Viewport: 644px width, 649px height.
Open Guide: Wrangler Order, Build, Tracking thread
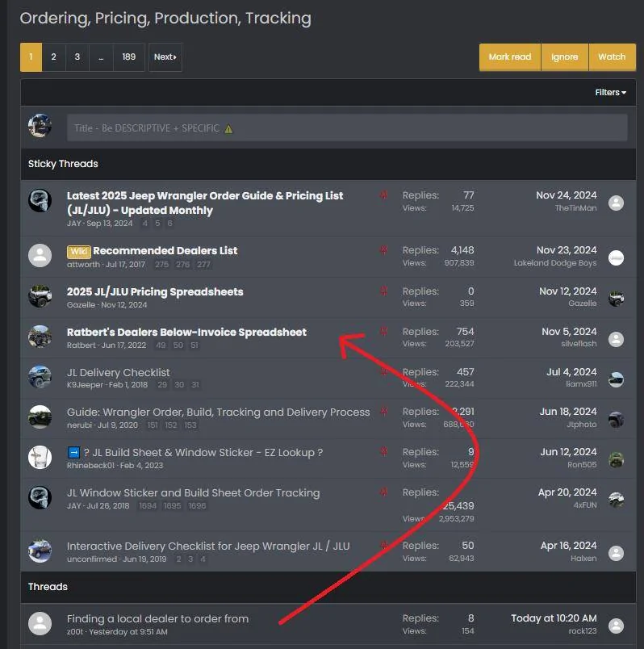coord(218,412)
